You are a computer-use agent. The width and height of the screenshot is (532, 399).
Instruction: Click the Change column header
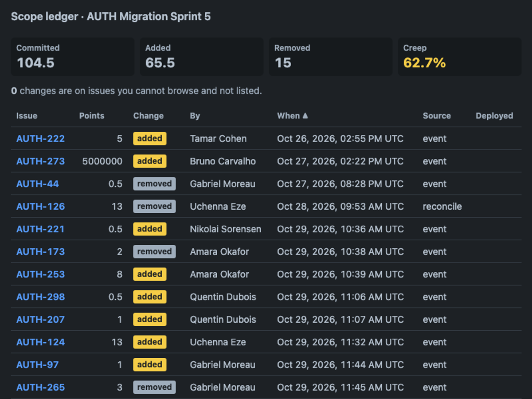149,116
